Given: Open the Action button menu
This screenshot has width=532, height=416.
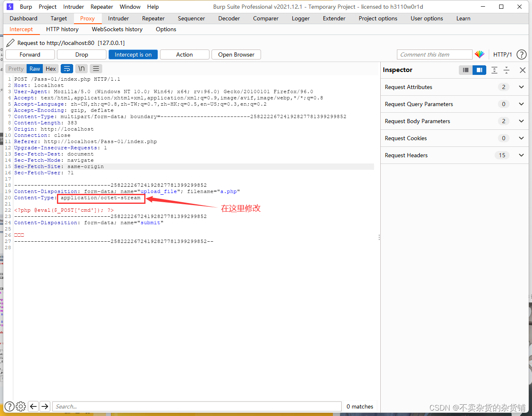Looking at the screenshot, I should pyautogui.click(x=185, y=54).
